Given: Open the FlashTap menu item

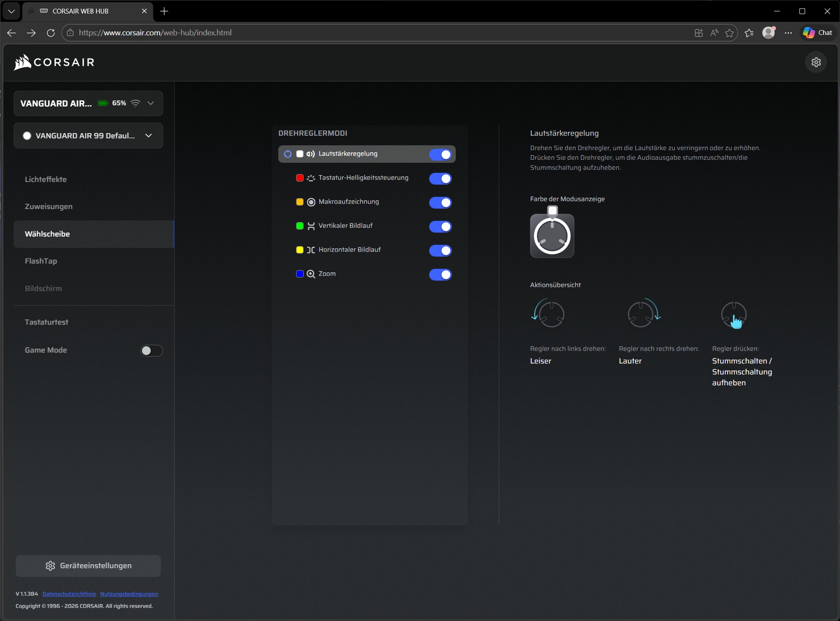Looking at the screenshot, I should [41, 261].
